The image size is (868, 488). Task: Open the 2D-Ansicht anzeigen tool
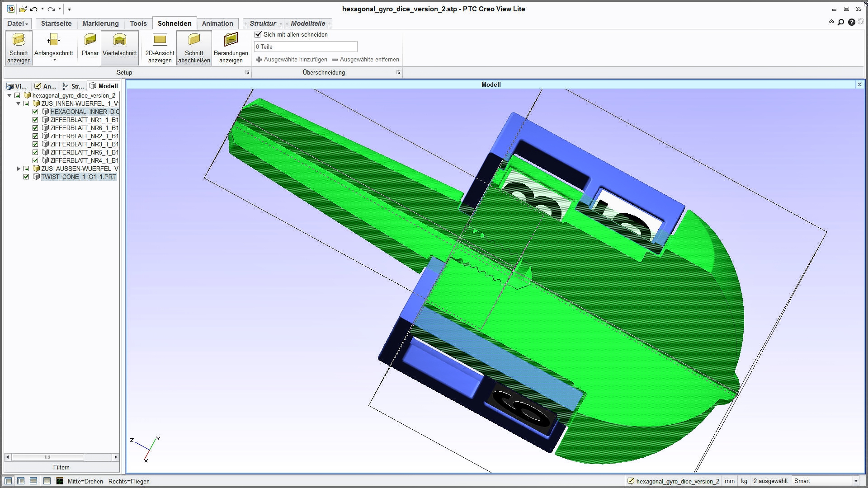coord(160,47)
